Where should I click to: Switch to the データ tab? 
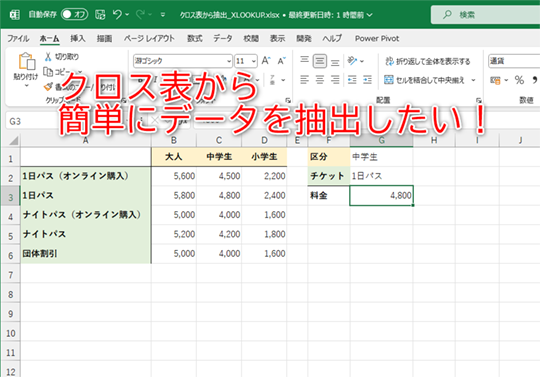tap(222, 38)
